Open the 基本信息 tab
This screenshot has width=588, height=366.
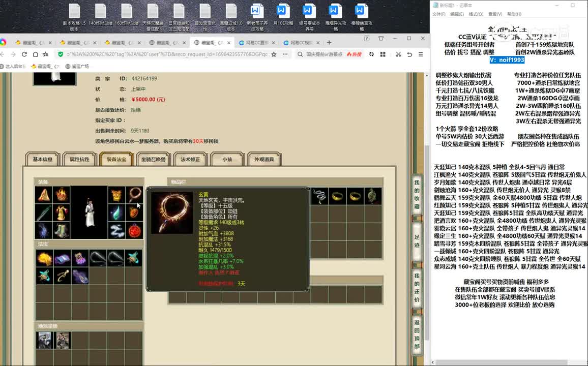click(x=43, y=159)
